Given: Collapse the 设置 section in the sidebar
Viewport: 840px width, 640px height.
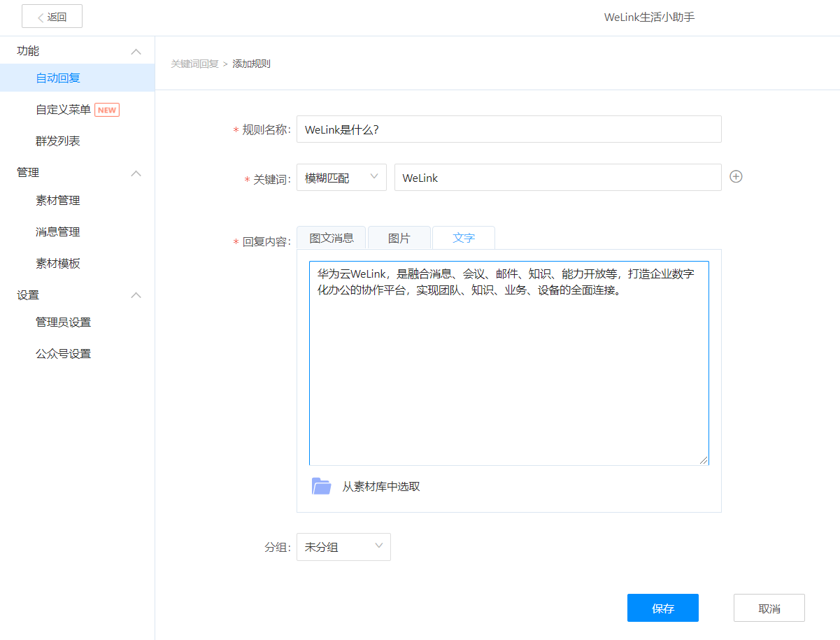Looking at the screenshot, I should pyautogui.click(x=137, y=295).
